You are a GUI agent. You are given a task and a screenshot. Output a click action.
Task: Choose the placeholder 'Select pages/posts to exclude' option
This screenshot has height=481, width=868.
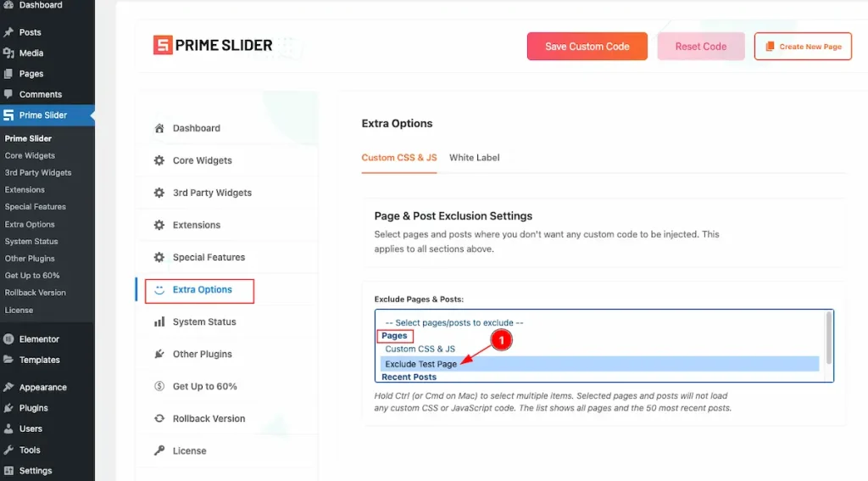pos(453,323)
